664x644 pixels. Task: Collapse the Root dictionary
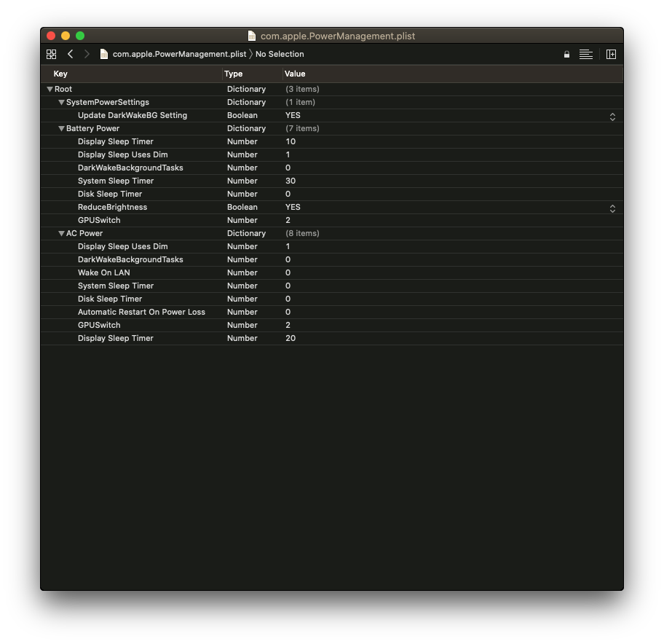[50, 90]
